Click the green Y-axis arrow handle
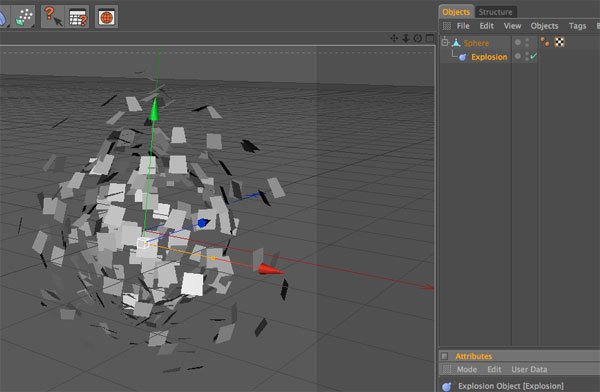 click(154, 109)
